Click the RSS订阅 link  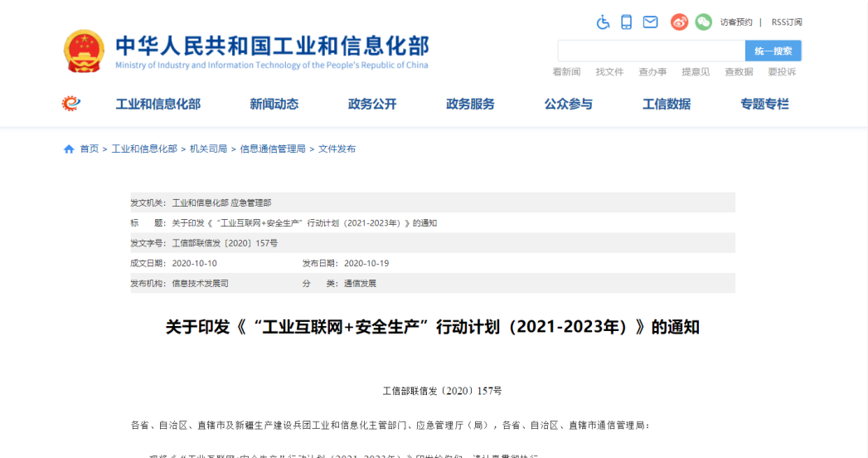tap(787, 22)
